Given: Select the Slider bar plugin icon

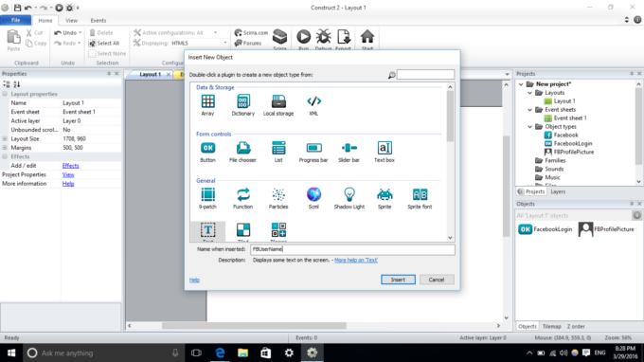Looking at the screenshot, I should [349, 148].
